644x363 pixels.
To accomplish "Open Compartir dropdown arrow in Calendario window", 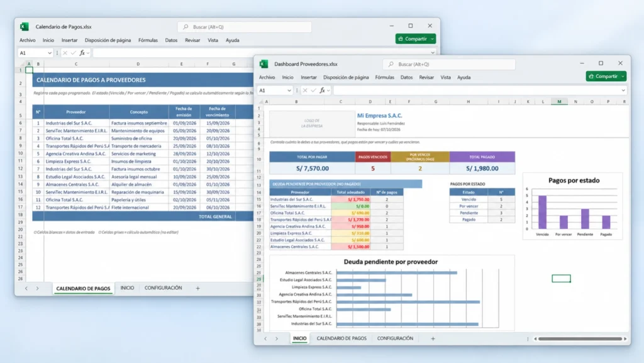I will 433,39.
